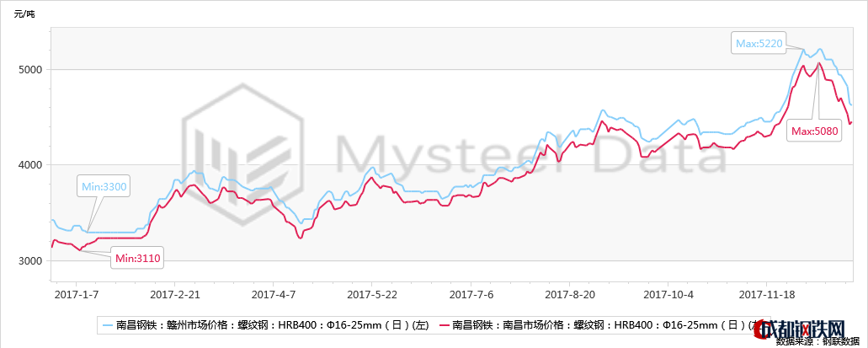Image resolution: width=868 pixels, height=348 pixels.
Task: Click the blue line marker in the legend
Action: (107, 324)
